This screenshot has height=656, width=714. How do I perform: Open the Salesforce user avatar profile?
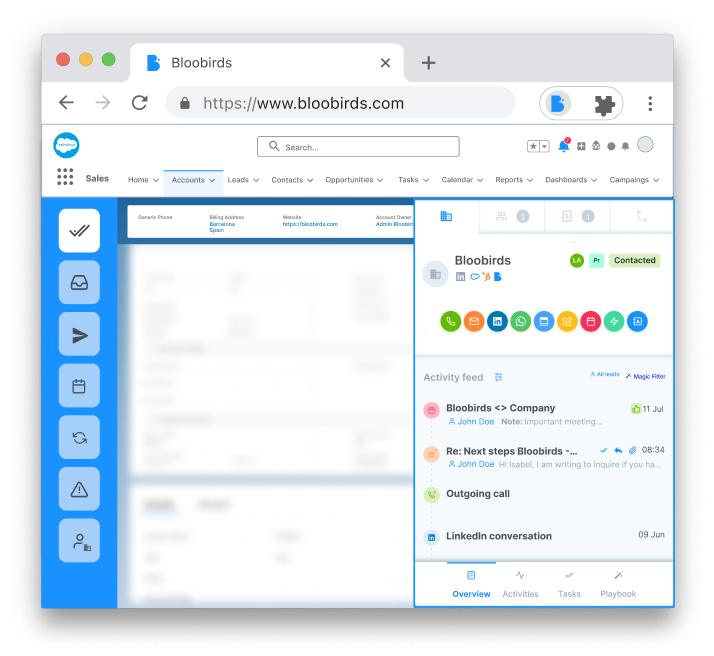(645, 145)
